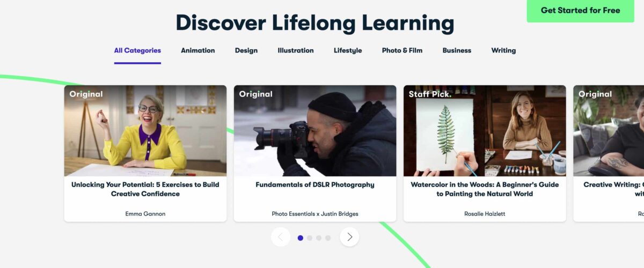Image resolution: width=644 pixels, height=268 pixels.
Task: Click the 'Discover Lifelong Learning' heading
Action: (x=315, y=23)
